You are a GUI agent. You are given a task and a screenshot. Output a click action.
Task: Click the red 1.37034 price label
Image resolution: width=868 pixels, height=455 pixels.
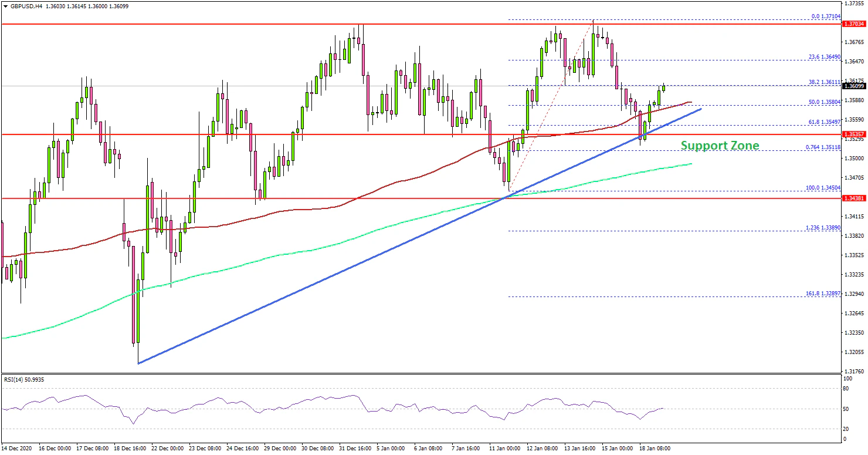853,24
